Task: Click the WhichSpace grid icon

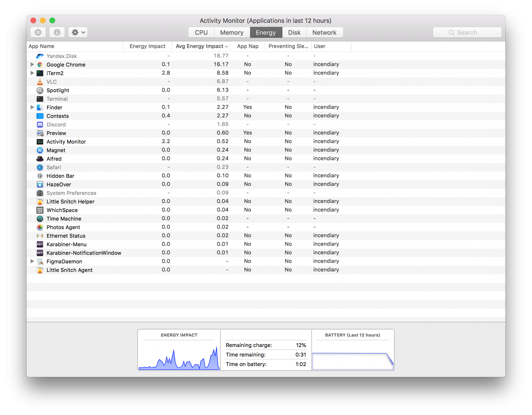Action: point(40,210)
